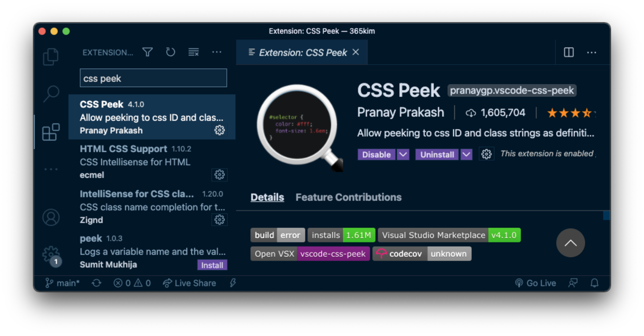The height and width of the screenshot is (336, 644).
Task: Click the Uninstall button for CSS Peek
Action: pyautogui.click(x=437, y=154)
